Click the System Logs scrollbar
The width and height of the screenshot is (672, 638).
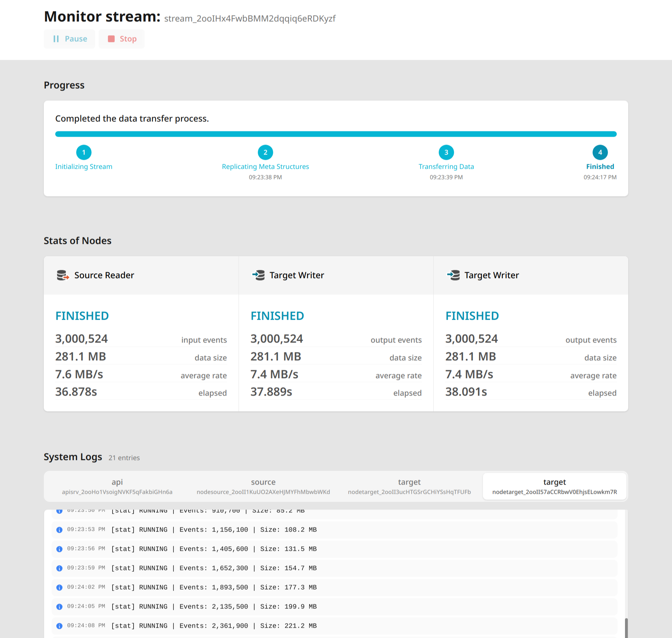click(626, 623)
